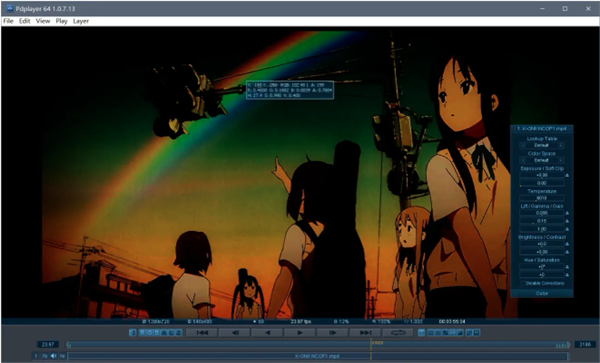This screenshot has height=363, width=600.
Task: Open the File menu
Action: (8, 21)
